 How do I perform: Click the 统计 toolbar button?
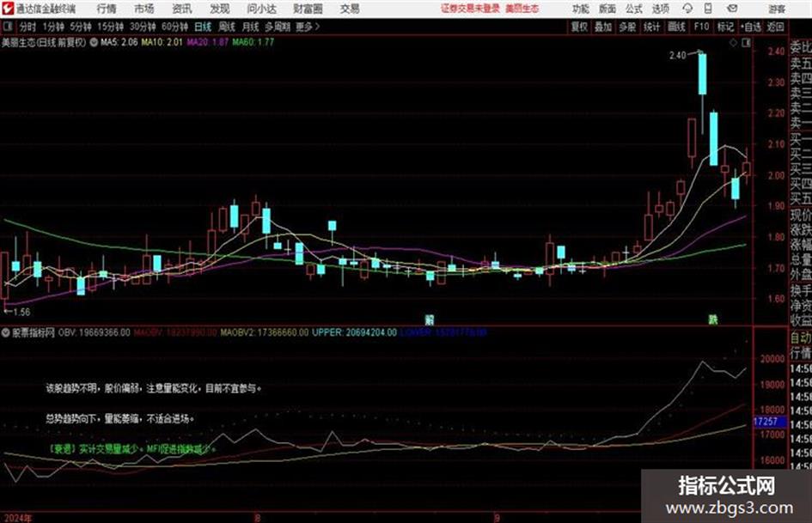(651, 27)
